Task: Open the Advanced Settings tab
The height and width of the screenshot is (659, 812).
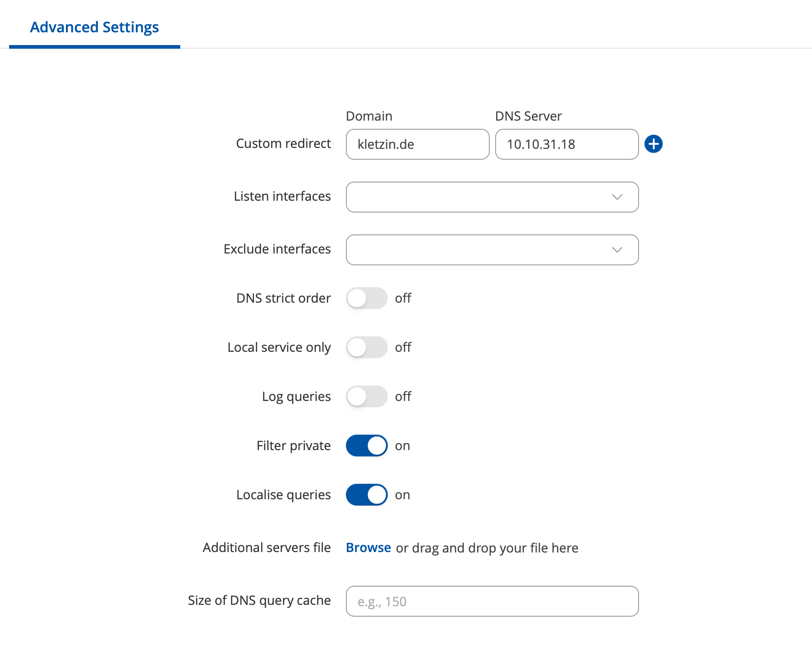Action: (94, 27)
